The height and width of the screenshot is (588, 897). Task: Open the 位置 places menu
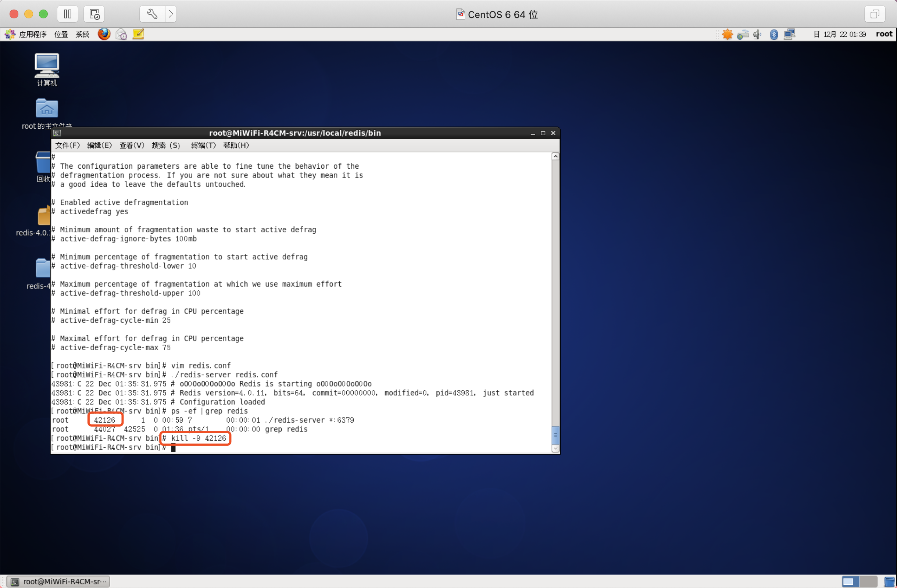tap(61, 35)
